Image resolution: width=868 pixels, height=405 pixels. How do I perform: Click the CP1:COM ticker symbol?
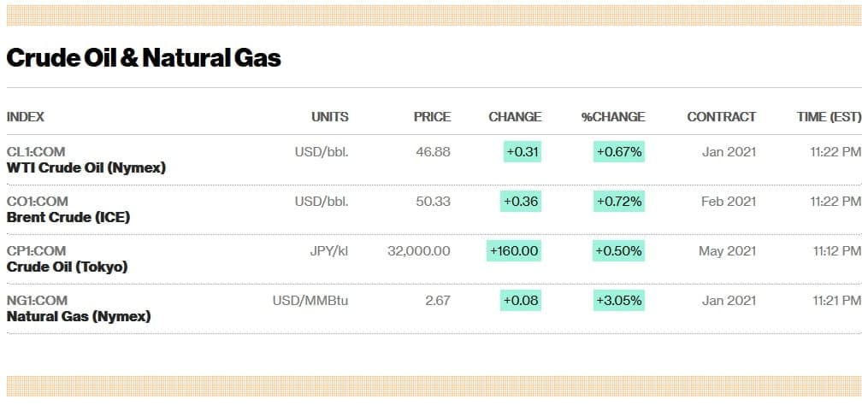click(37, 251)
